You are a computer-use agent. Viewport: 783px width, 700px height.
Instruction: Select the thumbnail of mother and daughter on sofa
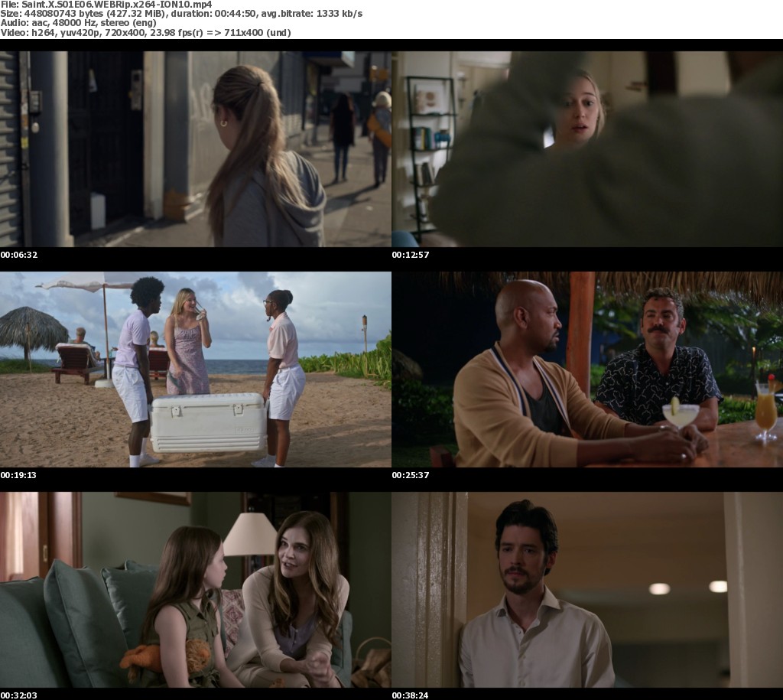coord(196,589)
